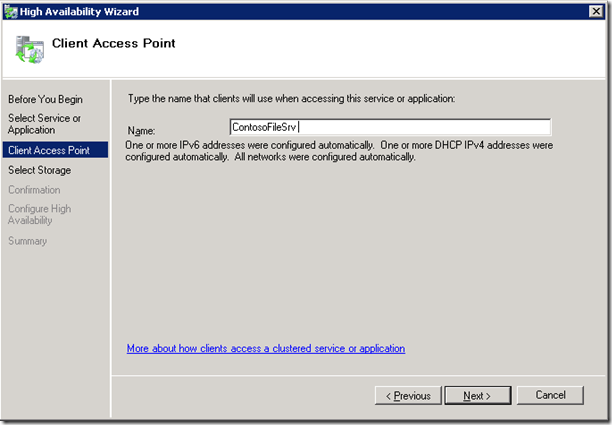Click the Summary step in sidebar
This screenshot has height=425, width=612.
[x=27, y=241]
